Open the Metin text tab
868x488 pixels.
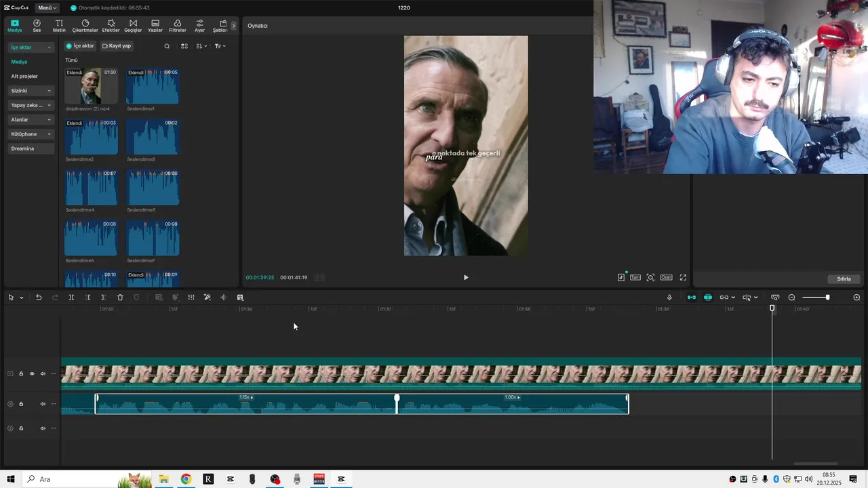point(59,26)
